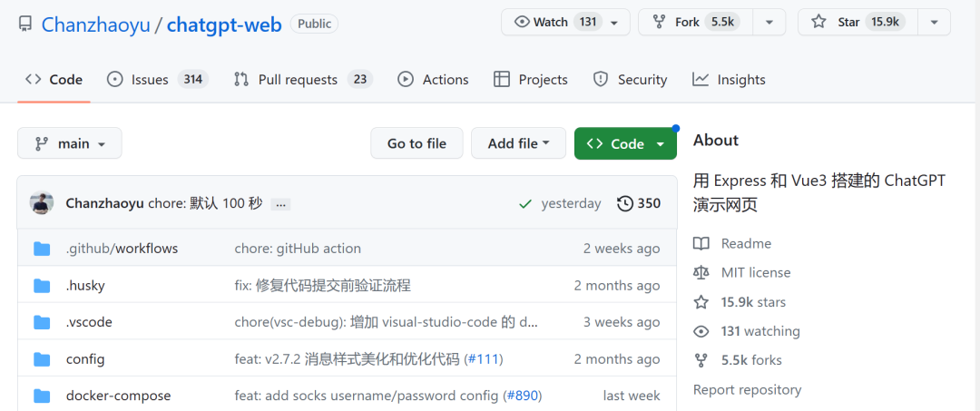Viewport: 980px width, 411px height.
Task: Switch to the Issues tab
Action: click(x=158, y=79)
